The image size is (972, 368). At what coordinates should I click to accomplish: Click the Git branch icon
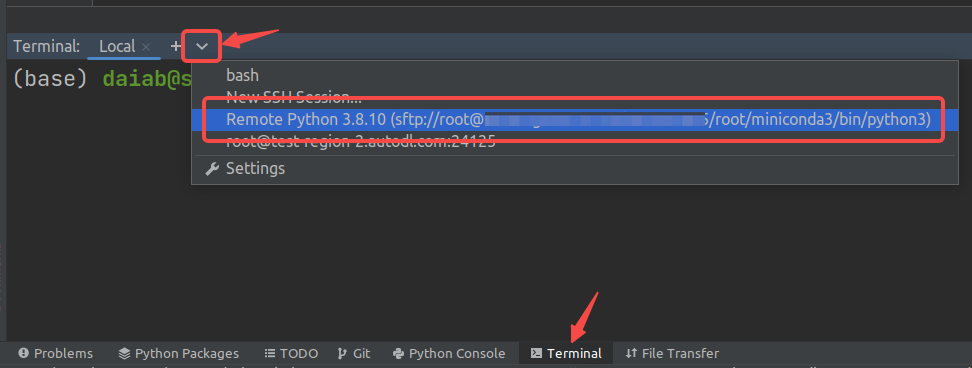click(342, 353)
